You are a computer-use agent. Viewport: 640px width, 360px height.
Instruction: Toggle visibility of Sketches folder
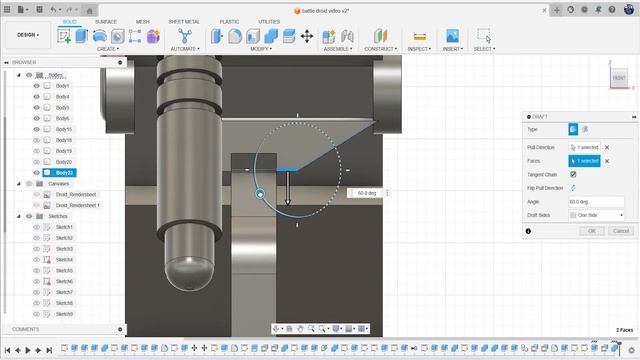click(29, 216)
